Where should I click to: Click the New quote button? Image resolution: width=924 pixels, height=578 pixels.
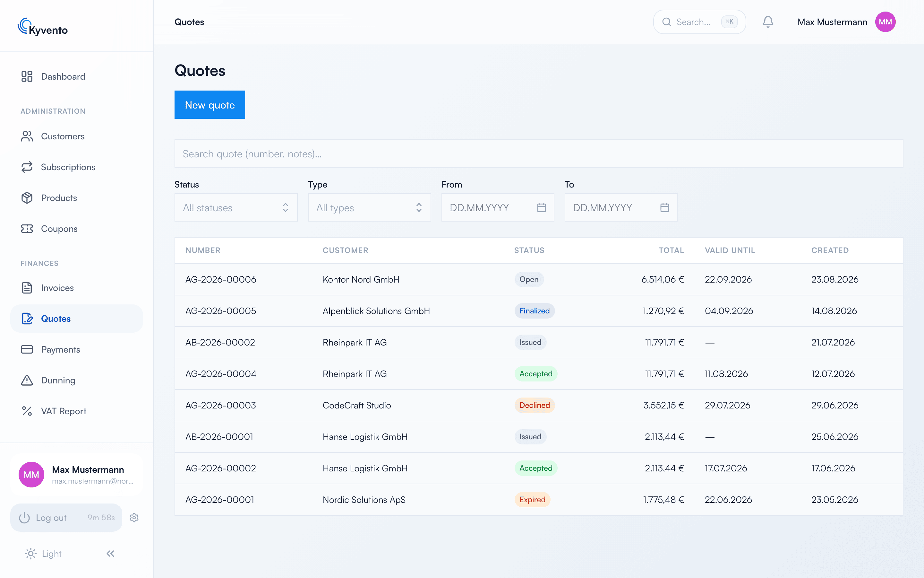pos(210,105)
